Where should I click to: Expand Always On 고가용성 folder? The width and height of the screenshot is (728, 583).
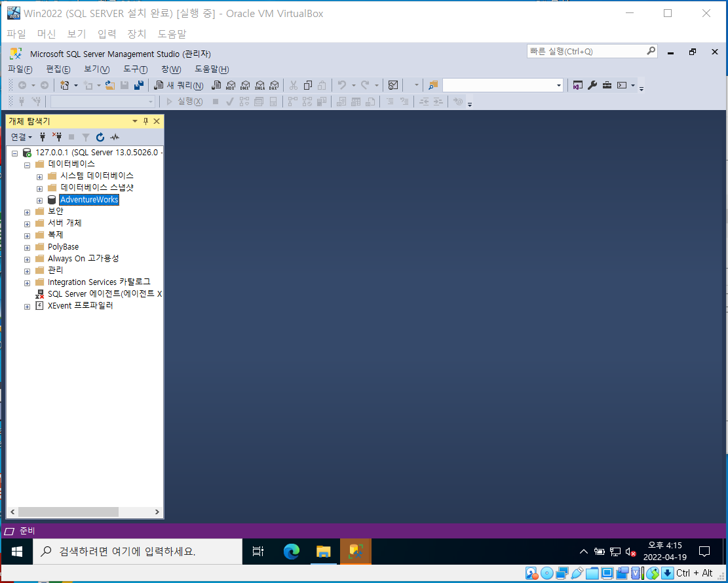[x=27, y=259]
